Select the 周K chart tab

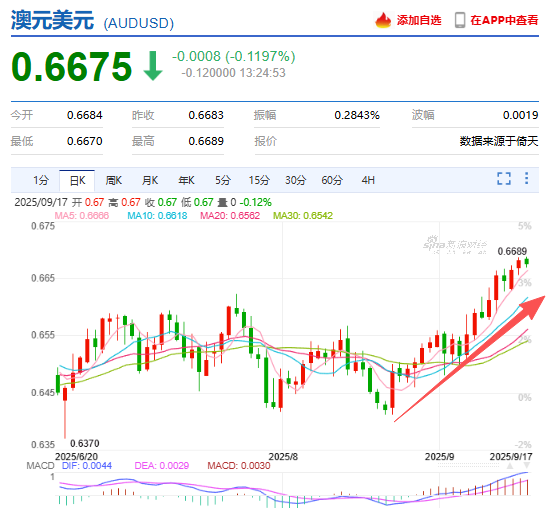pos(113,180)
